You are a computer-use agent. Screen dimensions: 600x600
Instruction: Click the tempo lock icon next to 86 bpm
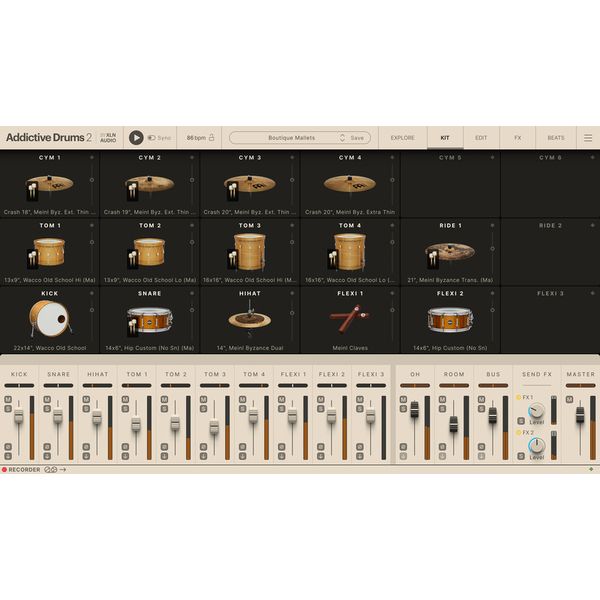click(211, 137)
